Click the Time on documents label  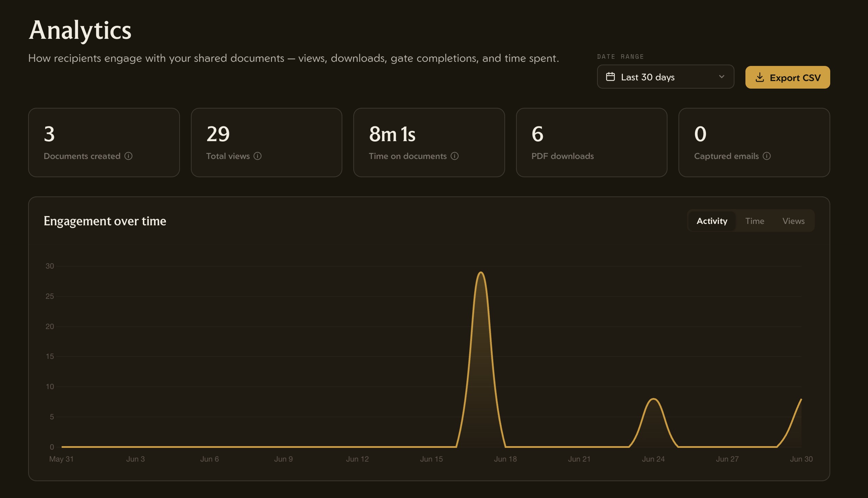click(408, 156)
